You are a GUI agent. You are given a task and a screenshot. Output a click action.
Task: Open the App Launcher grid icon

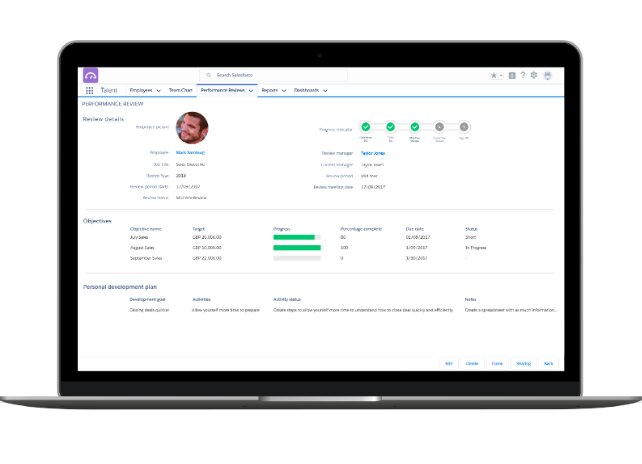pyautogui.click(x=89, y=90)
